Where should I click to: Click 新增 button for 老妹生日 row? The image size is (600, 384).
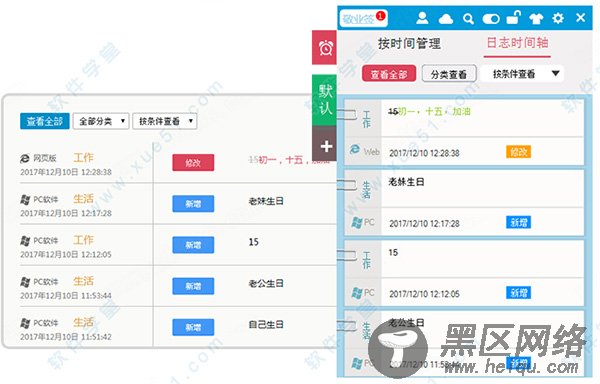pos(193,204)
